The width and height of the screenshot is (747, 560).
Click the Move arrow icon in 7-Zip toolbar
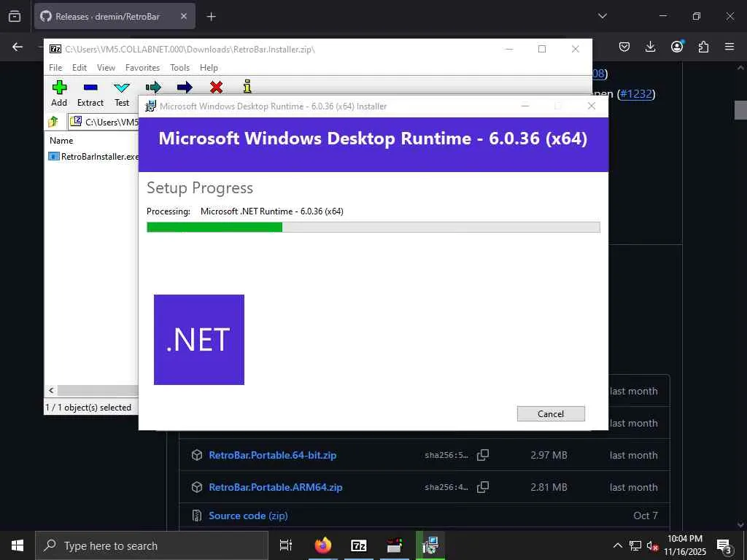point(185,87)
